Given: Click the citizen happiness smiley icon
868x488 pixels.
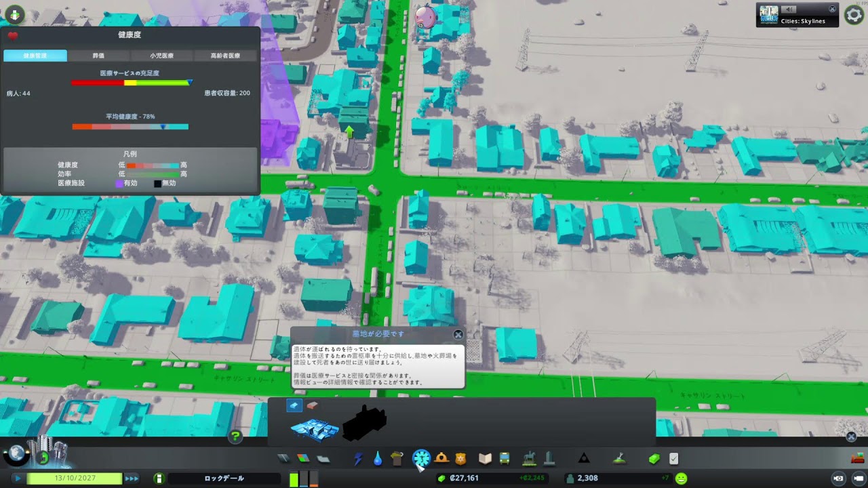Looking at the screenshot, I should point(682,479).
